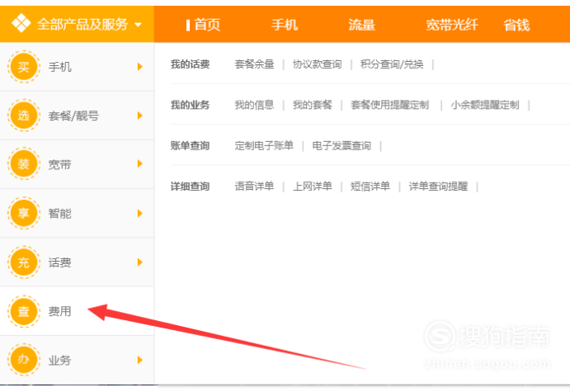Open the 详单查询提醒 link
This screenshot has width=570, height=392.
click(438, 187)
